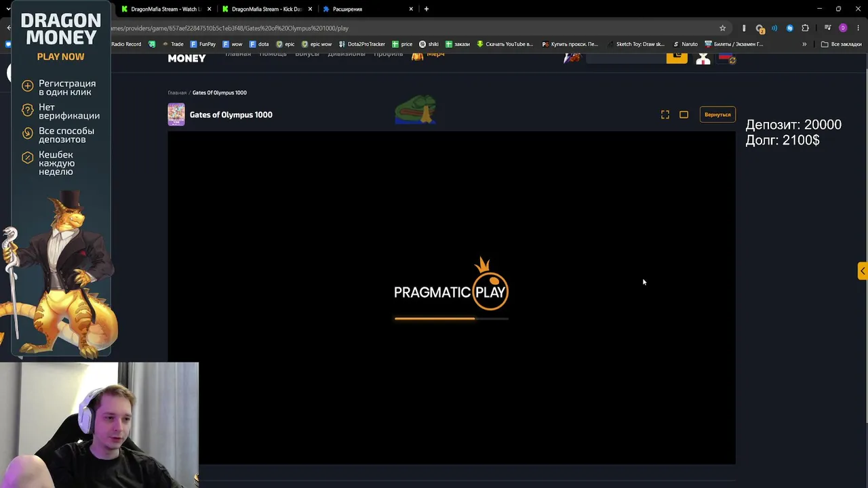
Task: Close the Расширения tab
Action: click(411, 9)
